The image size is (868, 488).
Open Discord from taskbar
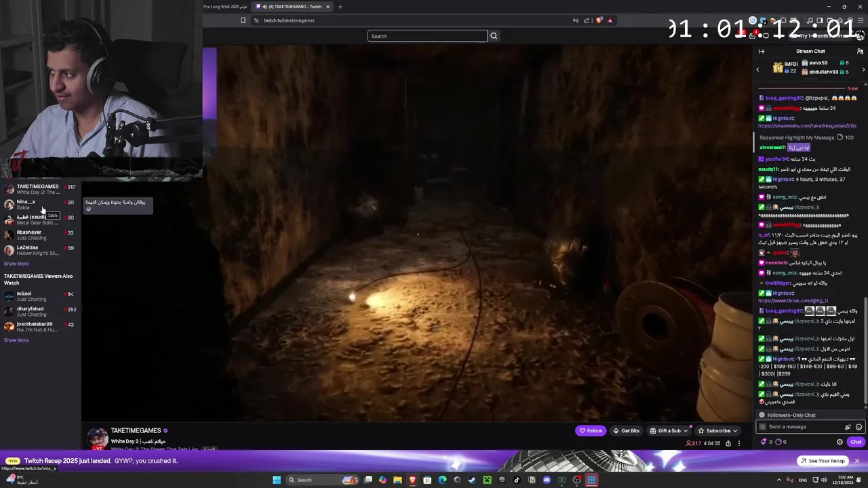[x=547, y=480]
